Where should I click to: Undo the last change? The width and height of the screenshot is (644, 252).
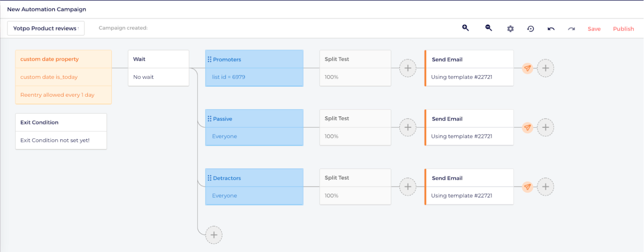tap(551, 29)
